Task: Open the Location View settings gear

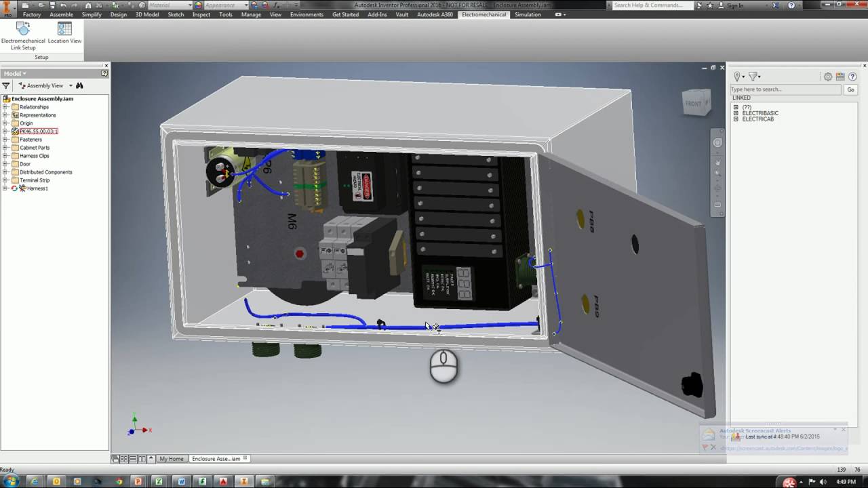Action: (828, 77)
